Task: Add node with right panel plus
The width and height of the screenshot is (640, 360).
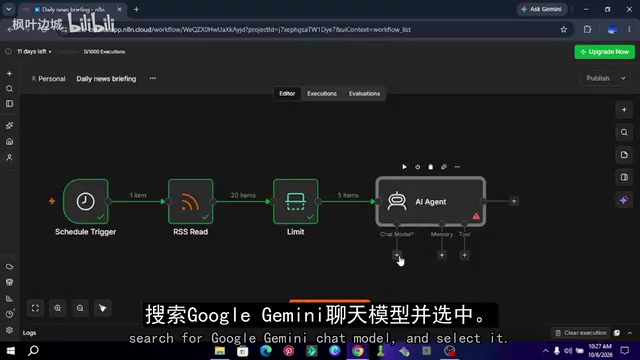Action: click(x=624, y=110)
